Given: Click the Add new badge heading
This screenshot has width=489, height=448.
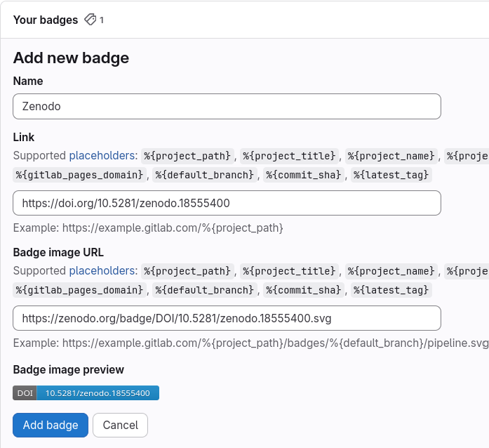Looking at the screenshot, I should 71,58.
